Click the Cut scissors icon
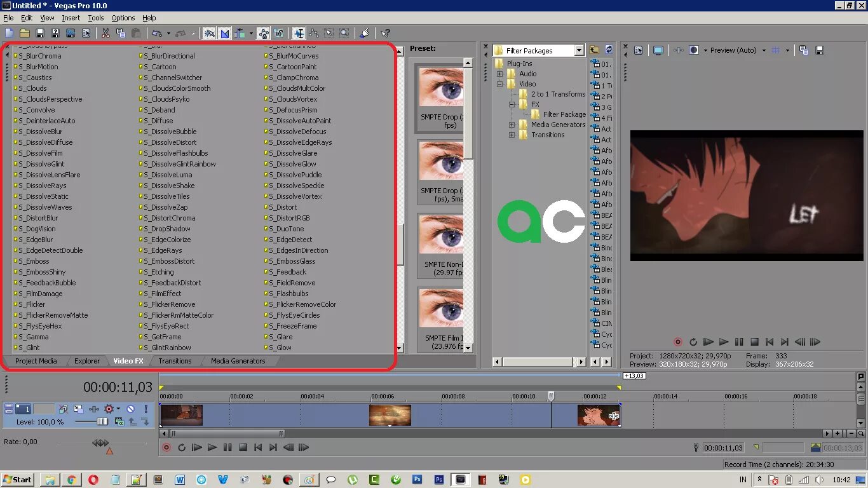 105,33
